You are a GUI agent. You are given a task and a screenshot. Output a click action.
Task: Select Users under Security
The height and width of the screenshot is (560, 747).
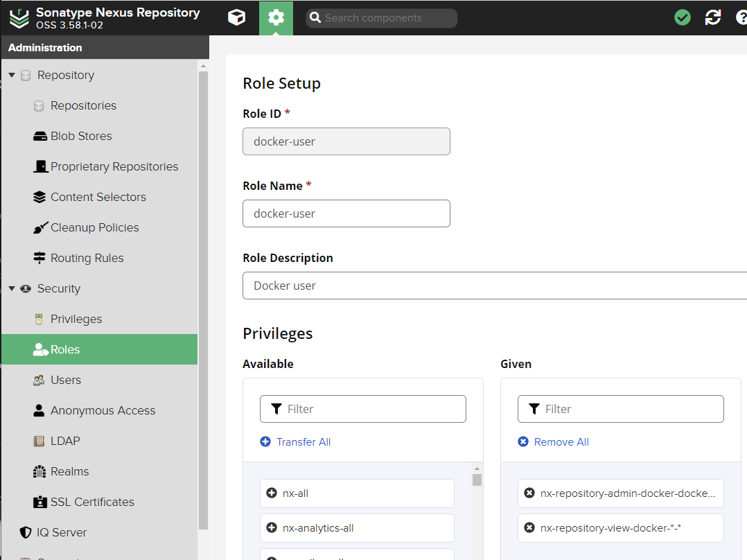pyautogui.click(x=66, y=380)
